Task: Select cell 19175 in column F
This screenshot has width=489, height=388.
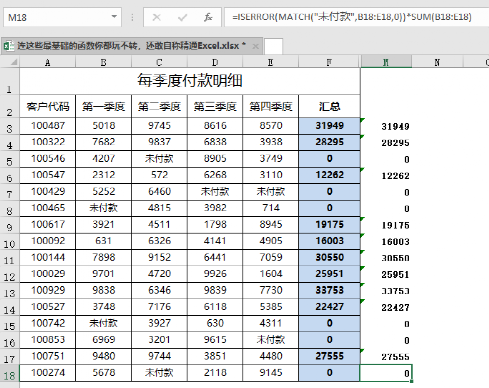Action: click(x=329, y=224)
